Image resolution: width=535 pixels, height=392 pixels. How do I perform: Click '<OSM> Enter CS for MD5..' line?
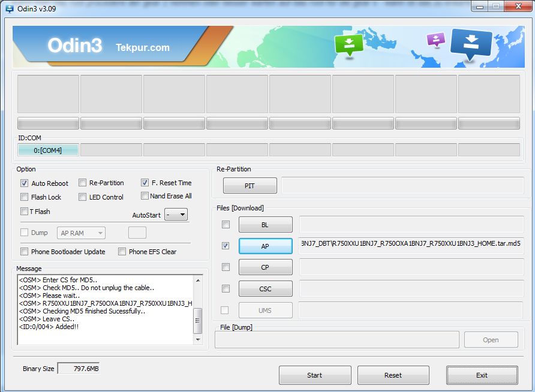coord(58,280)
